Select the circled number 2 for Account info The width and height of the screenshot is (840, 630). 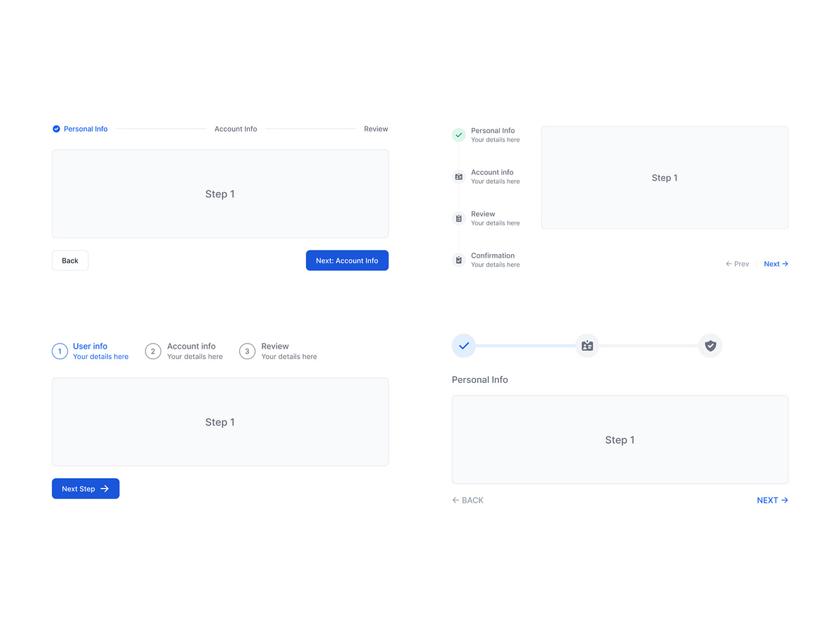pyautogui.click(x=153, y=351)
